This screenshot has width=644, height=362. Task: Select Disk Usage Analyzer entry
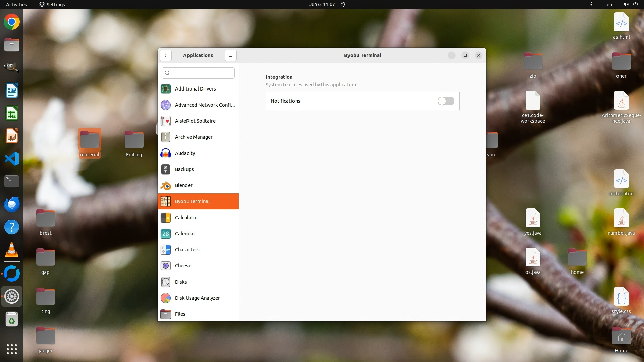click(x=198, y=298)
